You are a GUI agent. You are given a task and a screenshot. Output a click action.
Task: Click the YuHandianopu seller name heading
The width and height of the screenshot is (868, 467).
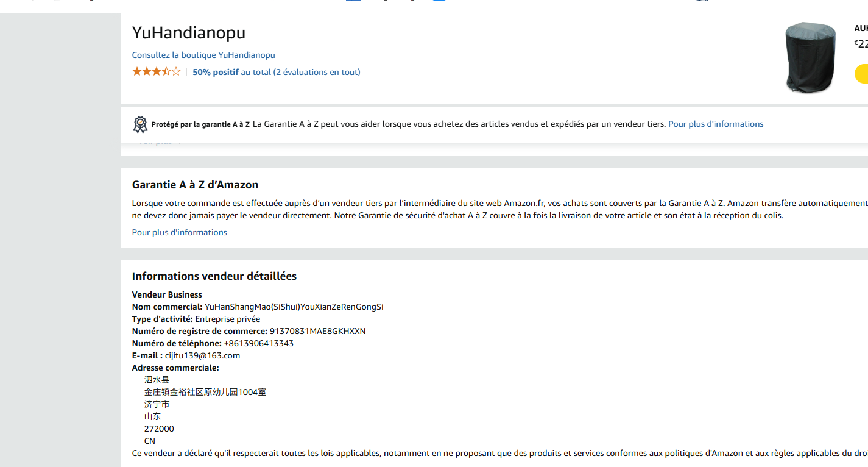tap(189, 33)
